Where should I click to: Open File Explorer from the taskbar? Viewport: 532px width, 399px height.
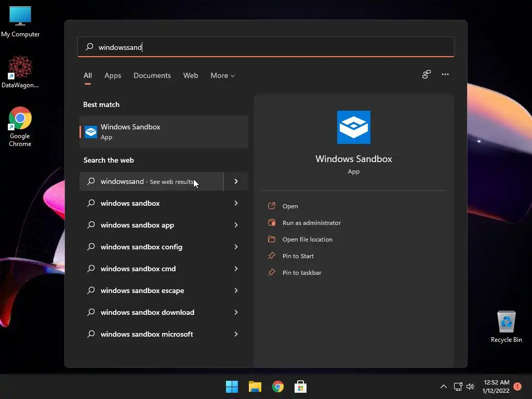click(255, 387)
